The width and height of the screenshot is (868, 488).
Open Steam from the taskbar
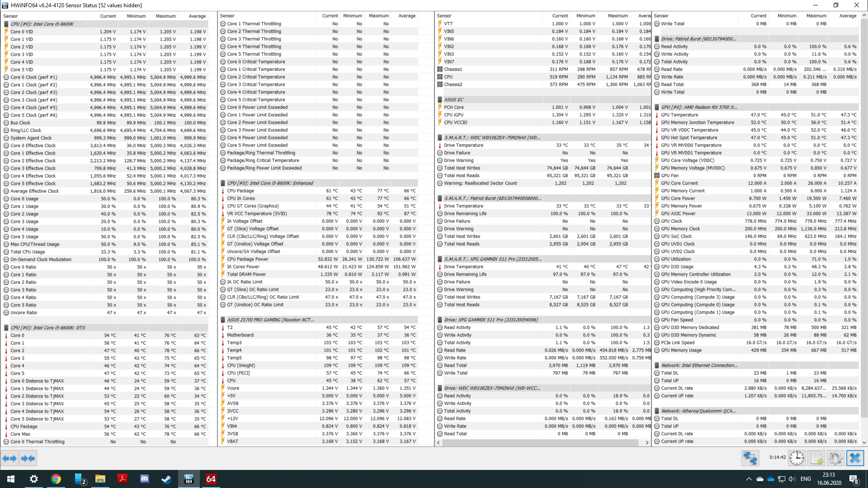pos(166,479)
